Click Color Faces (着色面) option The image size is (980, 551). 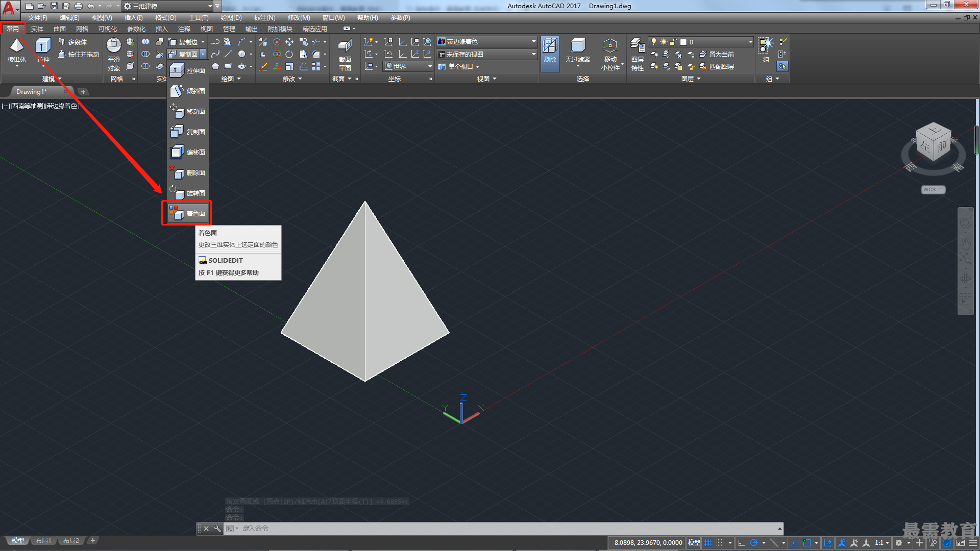(187, 213)
